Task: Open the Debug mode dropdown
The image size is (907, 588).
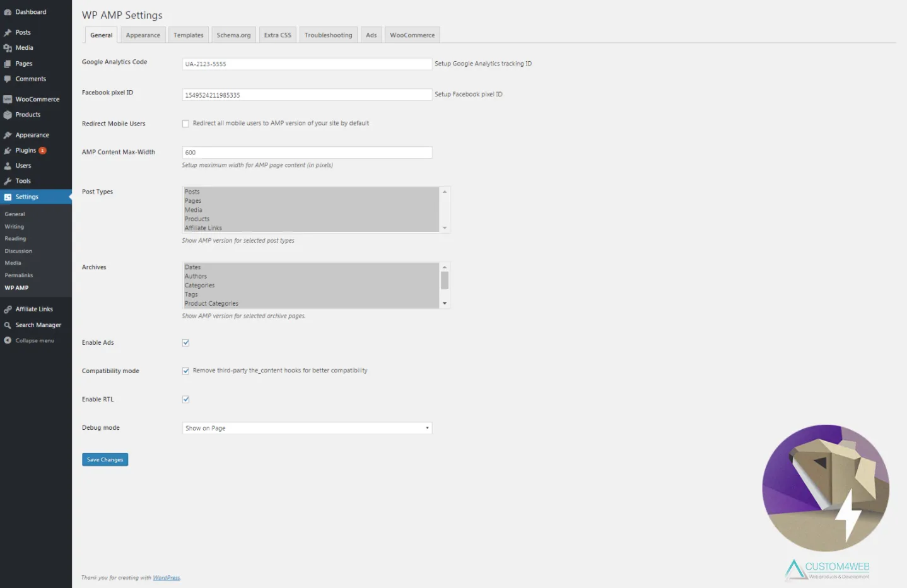Action: (x=307, y=428)
